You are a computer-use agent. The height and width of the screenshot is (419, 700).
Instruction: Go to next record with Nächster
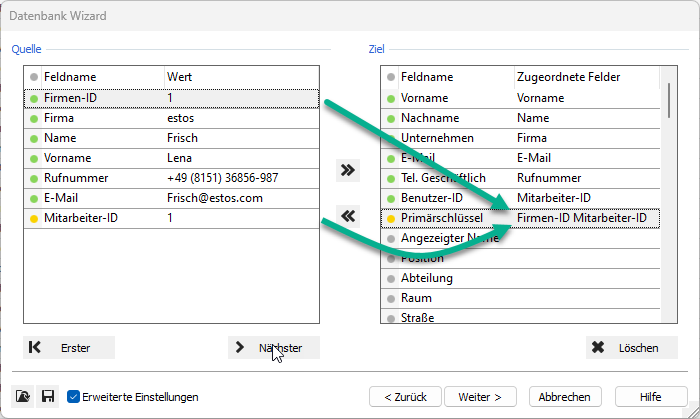[x=273, y=348]
